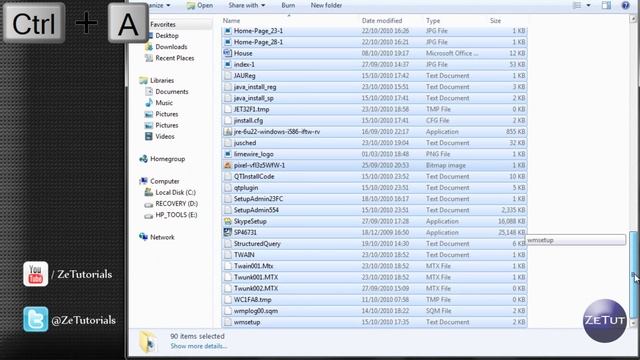The image size is (640, 360).
Task: Click the change view icon in toolbar
Action: click(577, 5)
